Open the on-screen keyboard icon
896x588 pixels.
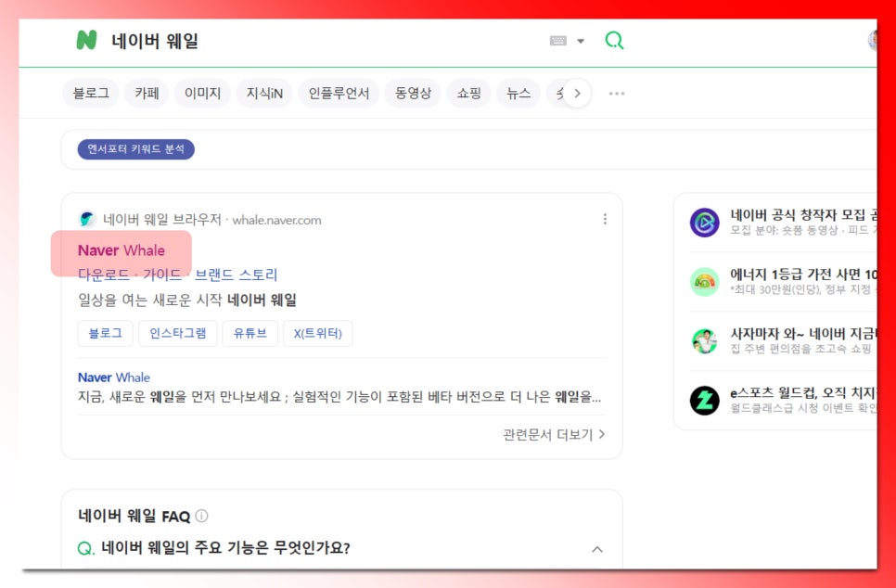[558, 41]
